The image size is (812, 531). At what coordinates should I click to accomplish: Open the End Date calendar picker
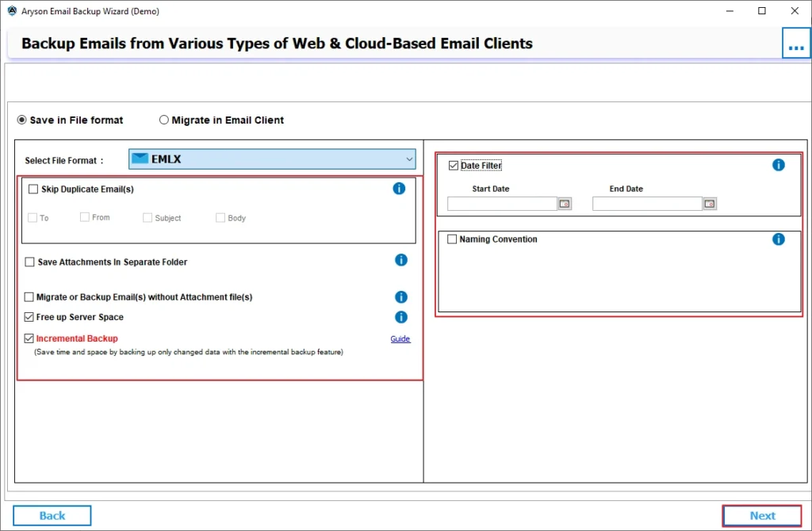710,204
